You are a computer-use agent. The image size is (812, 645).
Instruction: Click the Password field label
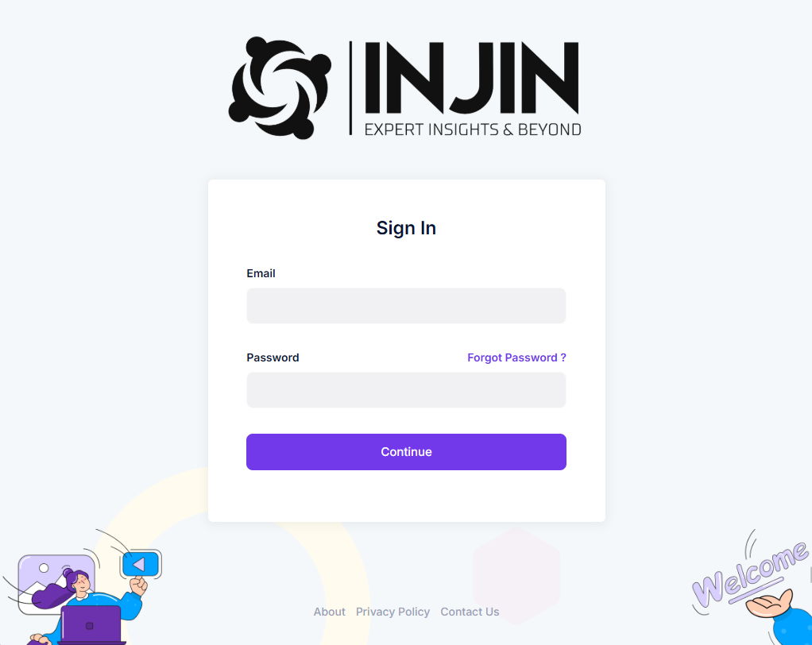(273, 357)
